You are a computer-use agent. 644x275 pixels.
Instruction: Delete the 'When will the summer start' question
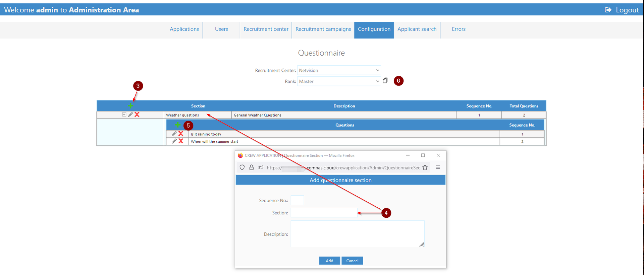[181, 141]
